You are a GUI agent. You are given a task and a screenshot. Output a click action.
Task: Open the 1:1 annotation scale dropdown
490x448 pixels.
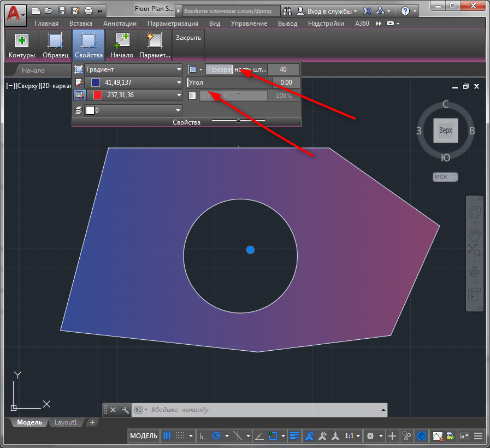(x=352, y=436)
